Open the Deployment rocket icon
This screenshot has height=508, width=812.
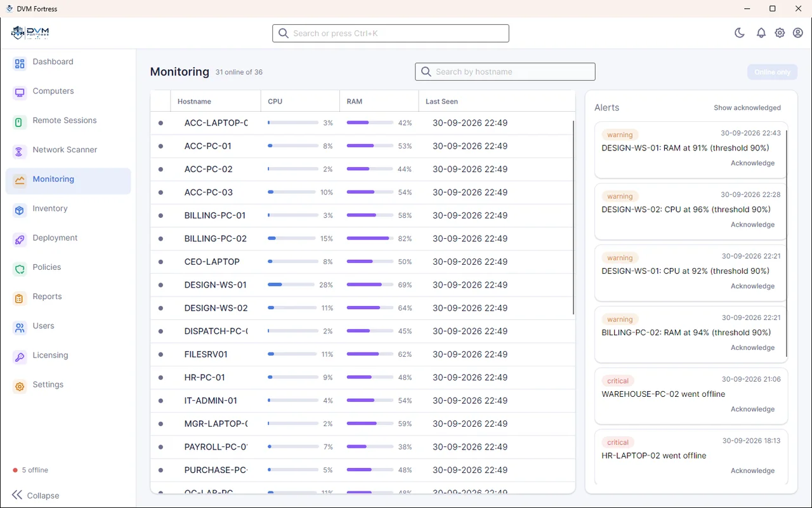pyautogui.click(x=20, y=239)
